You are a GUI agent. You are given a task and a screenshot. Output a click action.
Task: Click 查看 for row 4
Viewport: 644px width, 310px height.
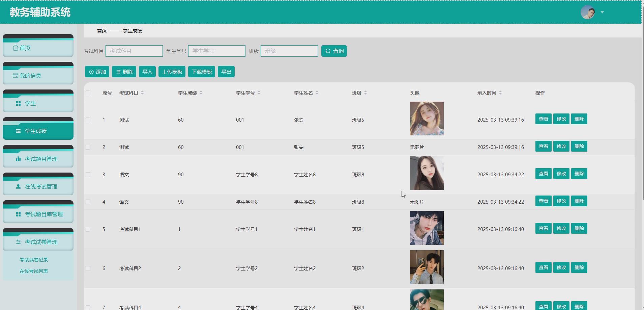pyautogui.click(x=544, y=201)
